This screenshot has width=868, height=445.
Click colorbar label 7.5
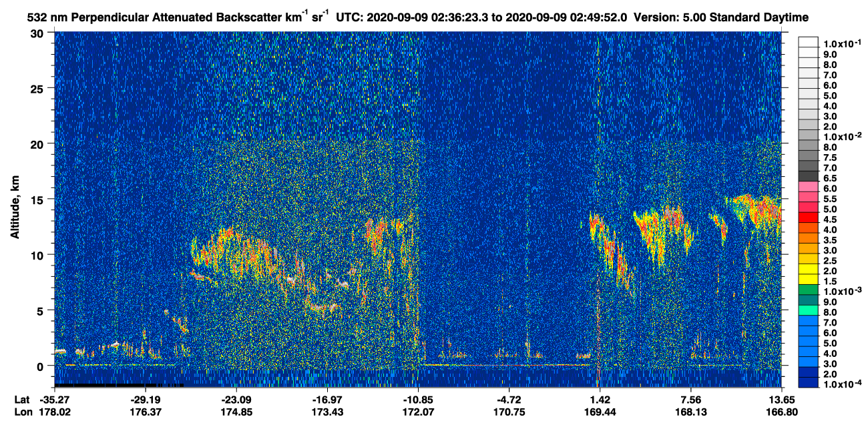coord(831,157)
